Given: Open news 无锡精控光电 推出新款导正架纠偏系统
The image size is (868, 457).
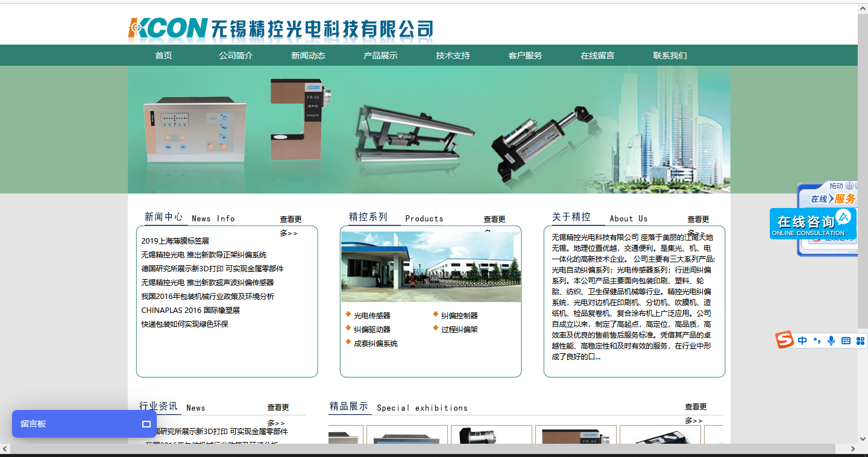Looking at the screenshot, I should click(204, 255).
